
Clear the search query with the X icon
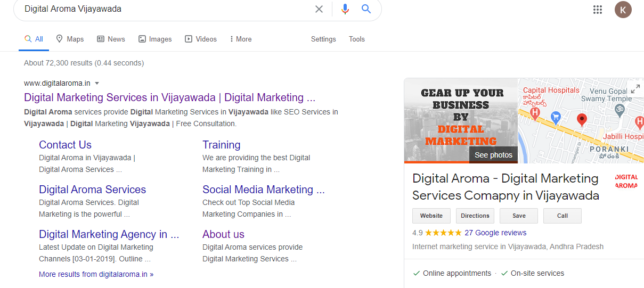pos(319,9)
